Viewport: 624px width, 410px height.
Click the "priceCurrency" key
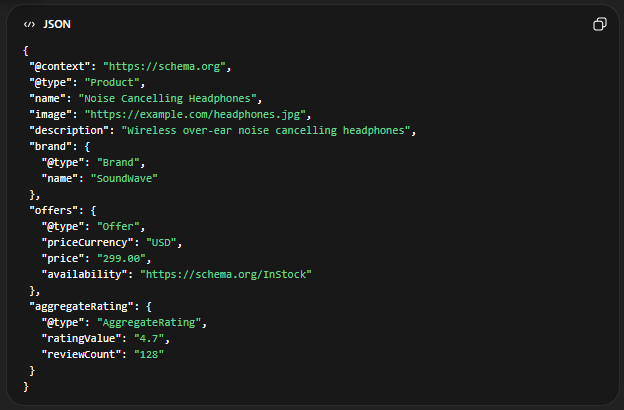click(87, 241)
